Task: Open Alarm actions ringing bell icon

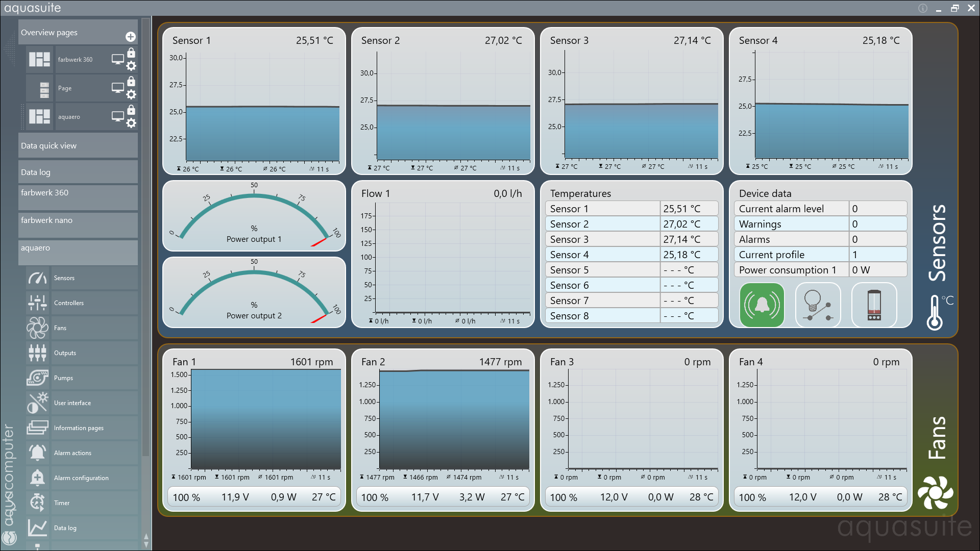Action: (38, 453)
